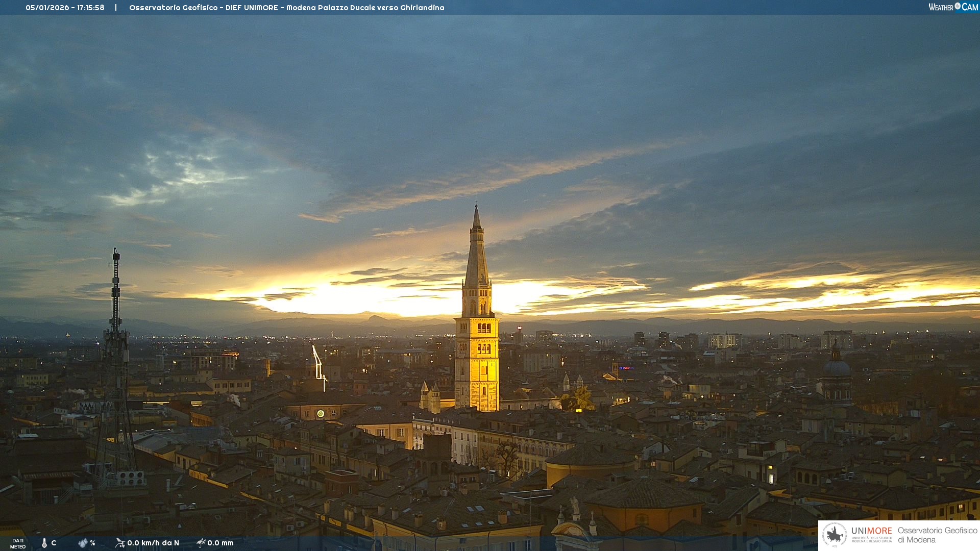Click the 0.0 km/h da N wind reading

(153, 543)
